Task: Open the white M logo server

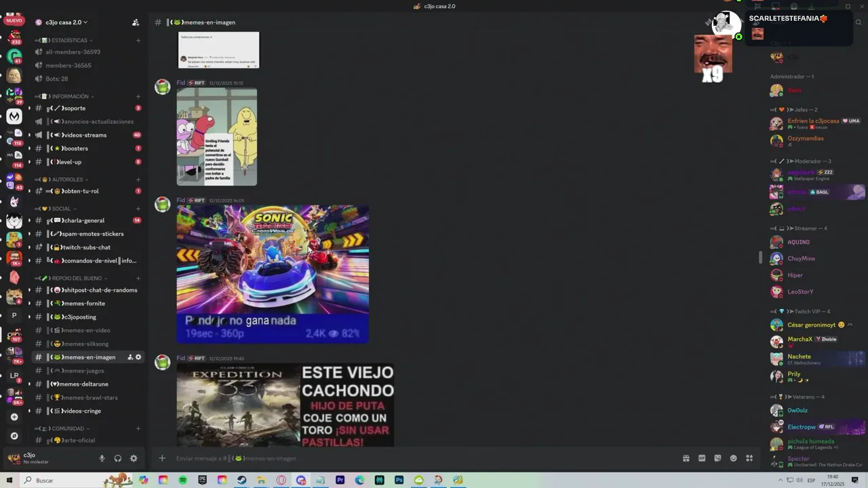Action: tap(14, 117)
